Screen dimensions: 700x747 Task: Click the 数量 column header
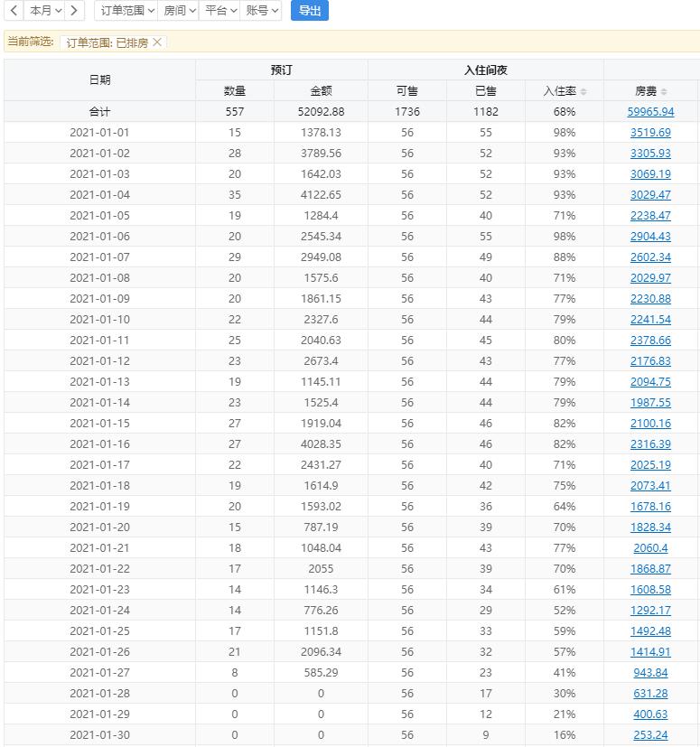[235, 90]
